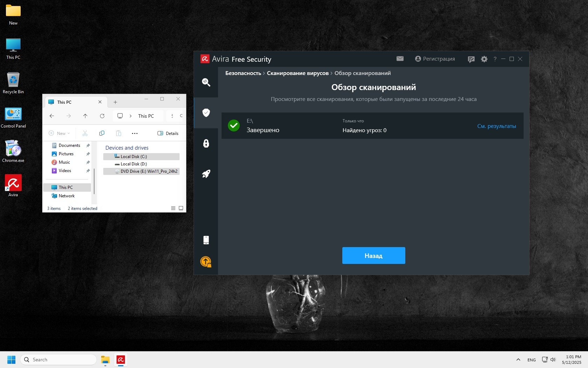The image size is (588, 368).
Task: Open Music in the navigation pane
Action: pyautogui.click(x=64, y=162)
